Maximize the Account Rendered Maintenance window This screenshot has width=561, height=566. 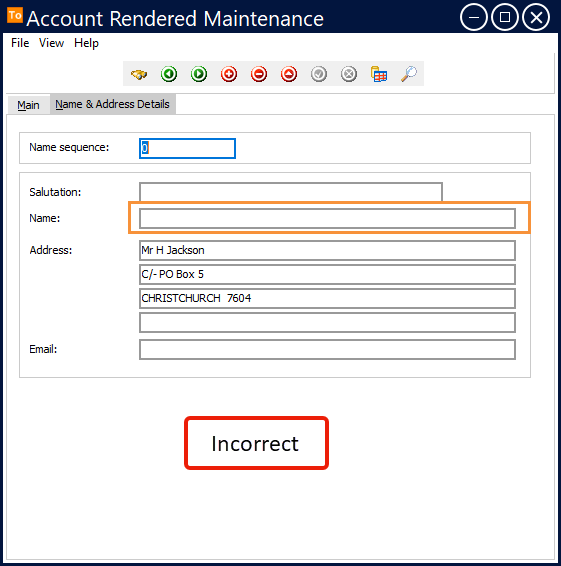(x=505, y=17)
